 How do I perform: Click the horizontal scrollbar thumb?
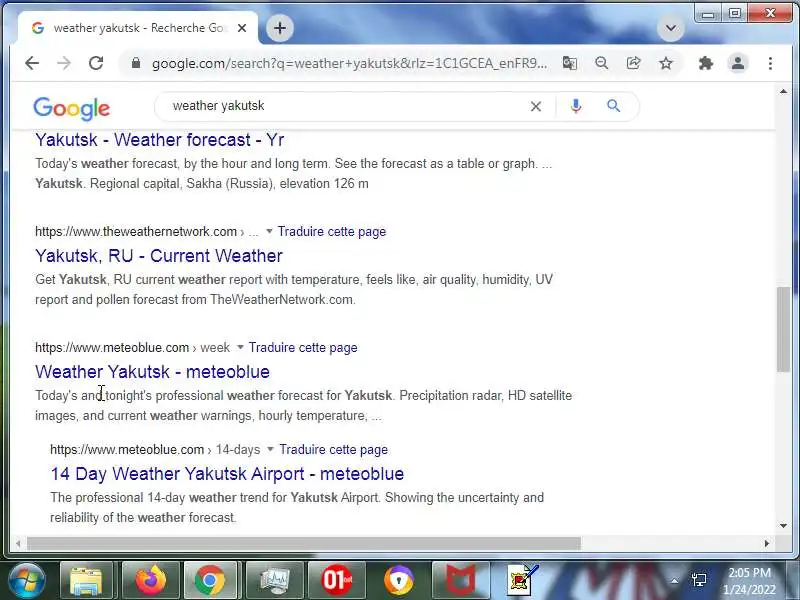tap(304, 543)
